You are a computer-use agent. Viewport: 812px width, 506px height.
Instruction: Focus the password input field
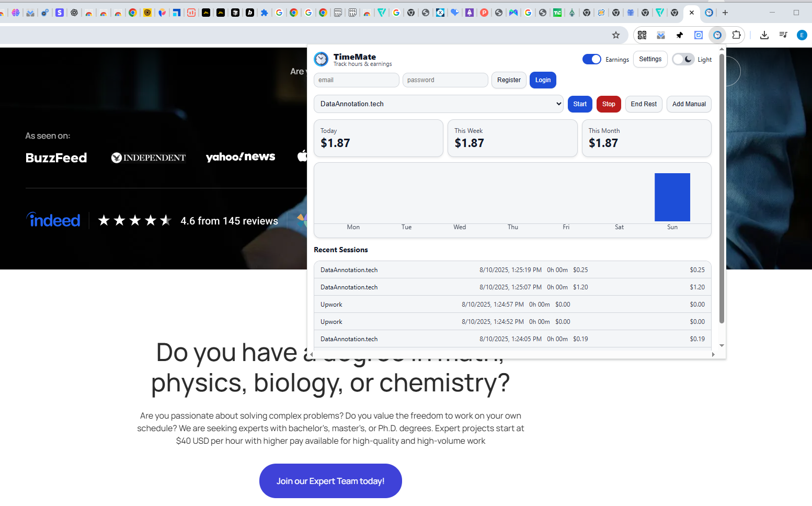pos(445,80)
